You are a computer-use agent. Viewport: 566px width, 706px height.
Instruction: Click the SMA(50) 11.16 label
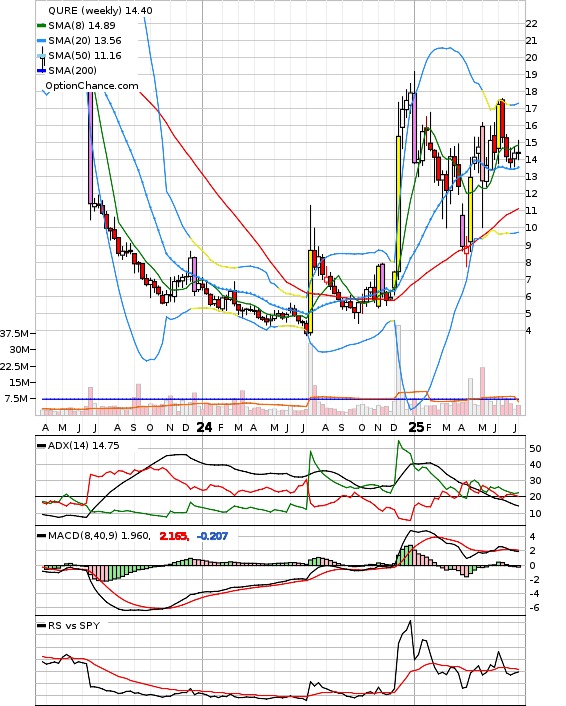[85, 56]
